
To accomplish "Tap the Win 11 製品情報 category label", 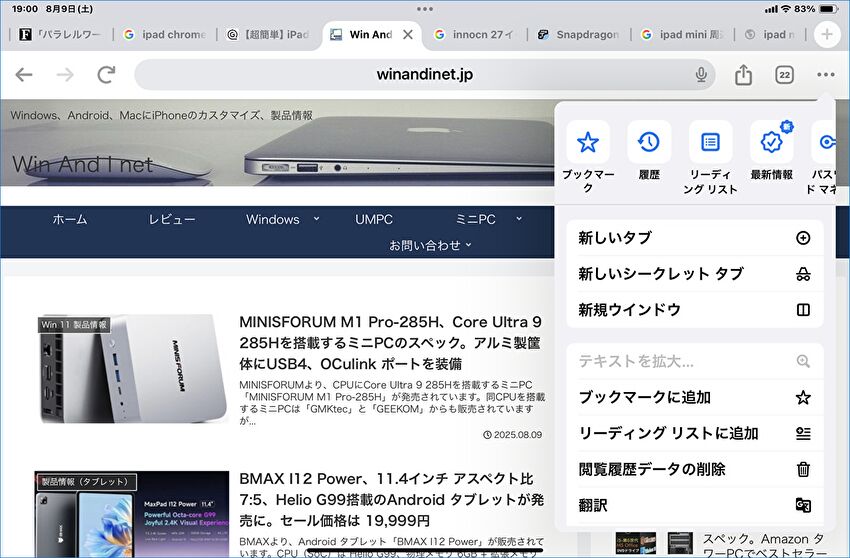I will (74, 325).
